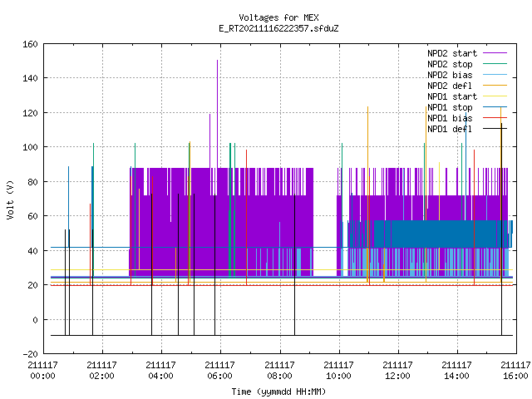Image resolution: width=532 pixels, height=399 pixels.
Task: Click the y-axis tick value 20
Action: point(32,285)
